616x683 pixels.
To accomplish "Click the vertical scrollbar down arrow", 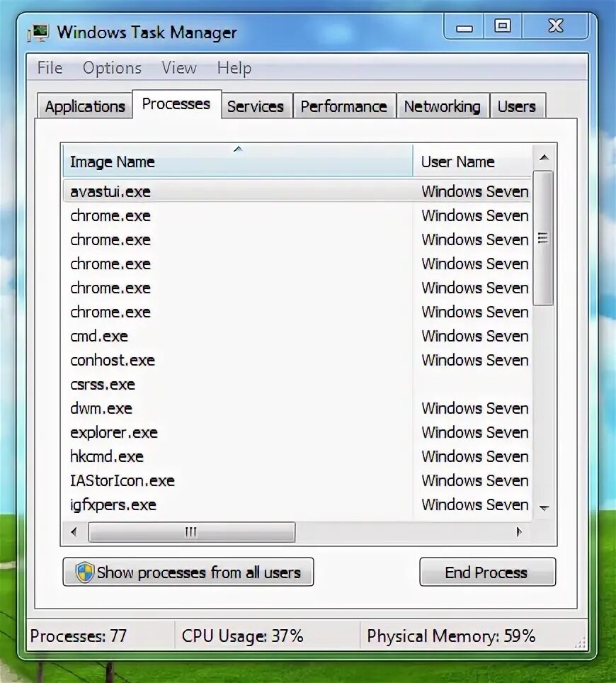I will point(544,507).
